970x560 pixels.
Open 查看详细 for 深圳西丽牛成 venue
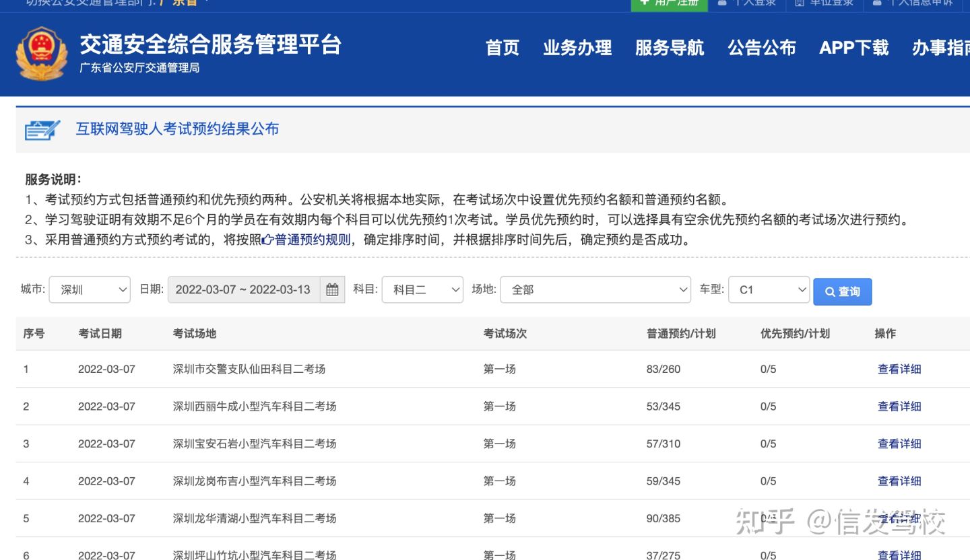point(899,406)
